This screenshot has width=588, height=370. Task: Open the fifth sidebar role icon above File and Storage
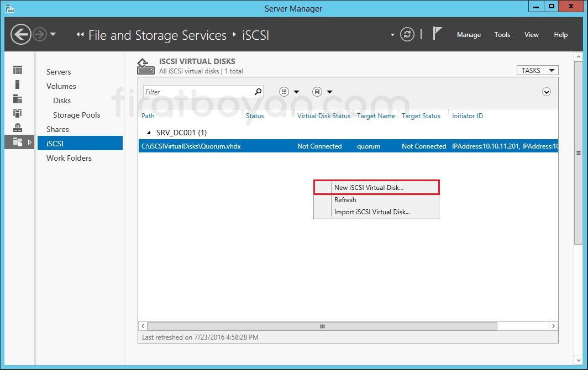point(18,128)
